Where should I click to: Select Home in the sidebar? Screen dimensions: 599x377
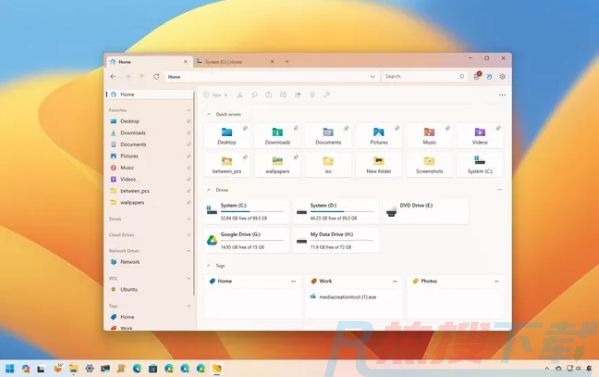click(x=149, y=94)
